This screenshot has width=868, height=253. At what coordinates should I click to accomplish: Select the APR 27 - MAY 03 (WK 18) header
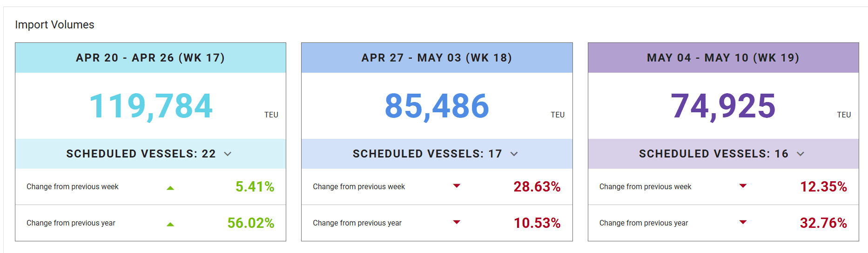click(x=437, y=58)
